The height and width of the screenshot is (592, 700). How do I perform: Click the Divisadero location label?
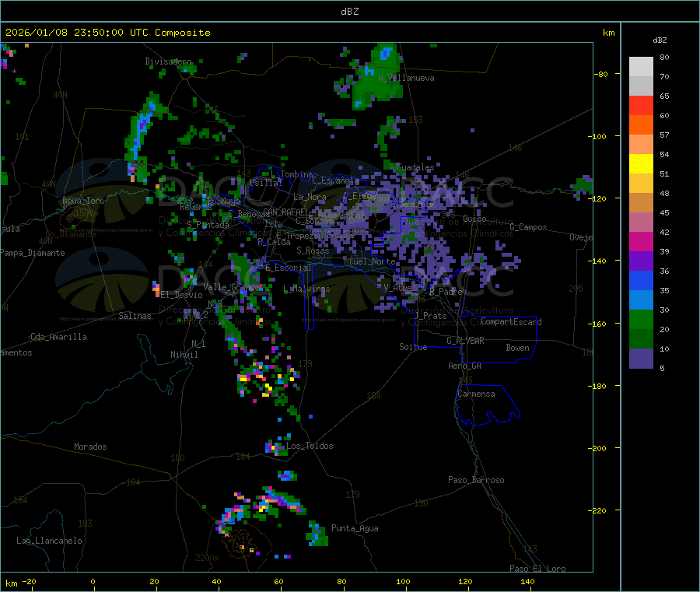168,61
